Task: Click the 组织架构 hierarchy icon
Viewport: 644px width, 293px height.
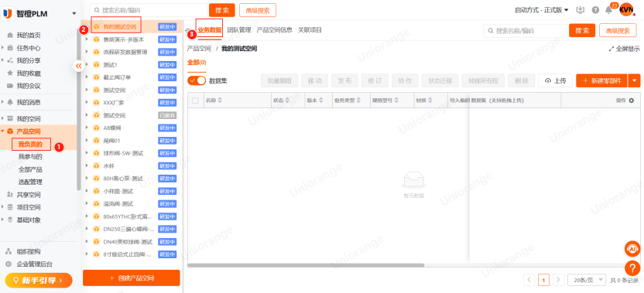Action: coord(9,251)
